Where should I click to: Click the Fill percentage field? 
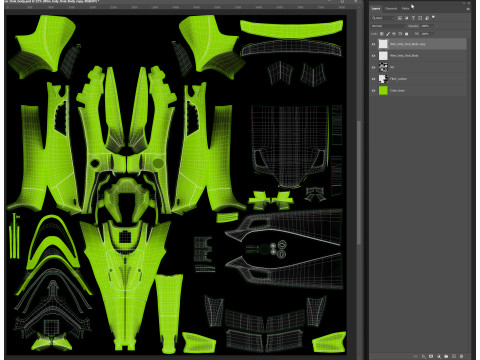click(x=425, y=34)
